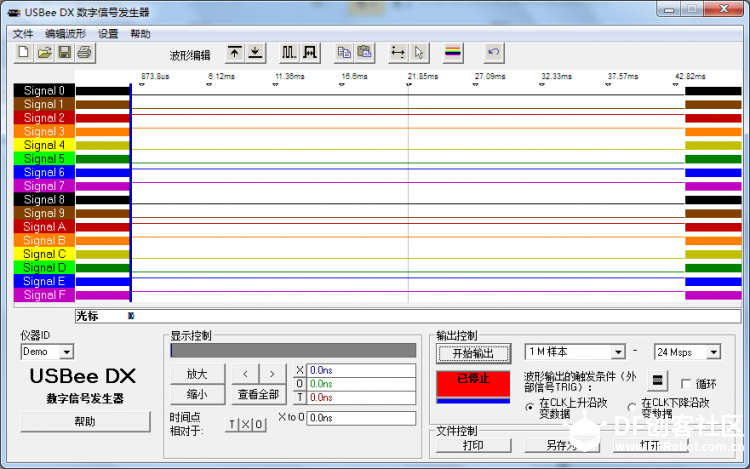The image size is (750, 469).
Task: Set waveform low with down-arrow icon
Action: click(256, 53)
